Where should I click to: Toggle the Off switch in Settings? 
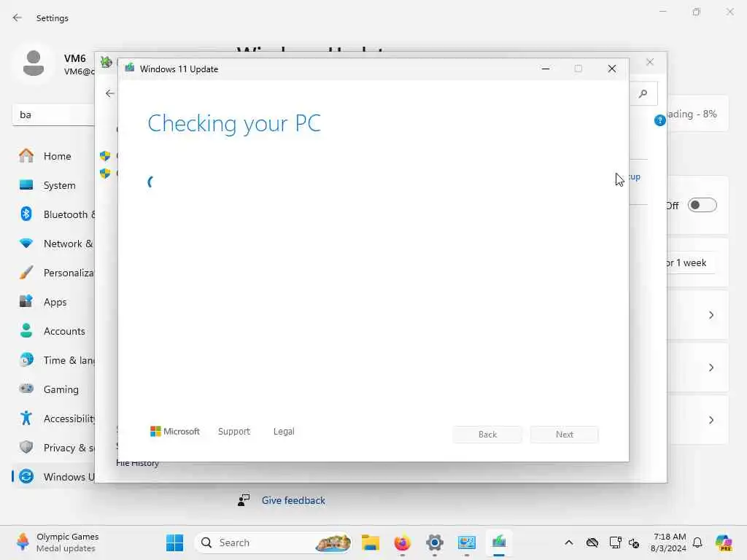pos(703,205)
